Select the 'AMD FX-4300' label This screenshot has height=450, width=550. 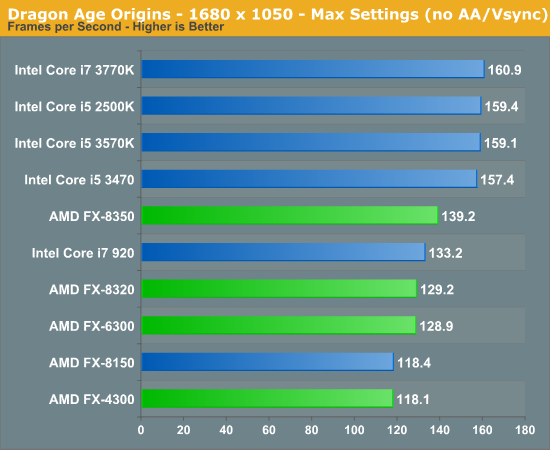coord(92,399)
